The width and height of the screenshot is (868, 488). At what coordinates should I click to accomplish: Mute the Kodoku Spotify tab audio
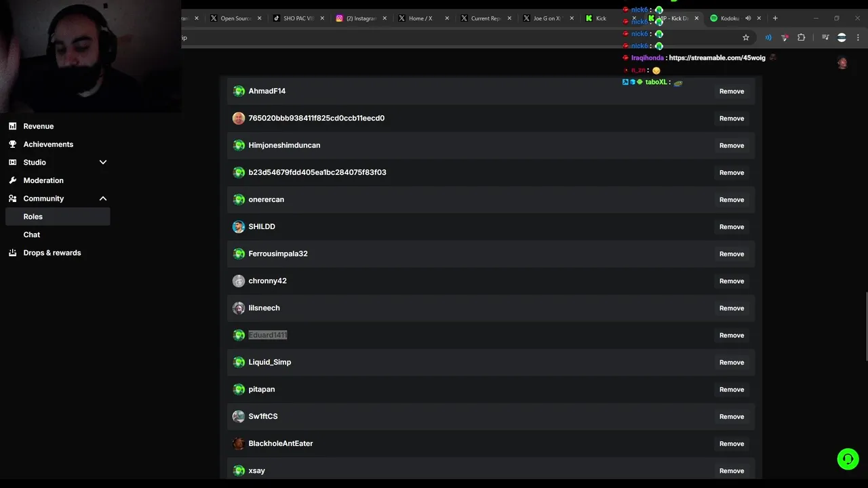coord(748,18)
